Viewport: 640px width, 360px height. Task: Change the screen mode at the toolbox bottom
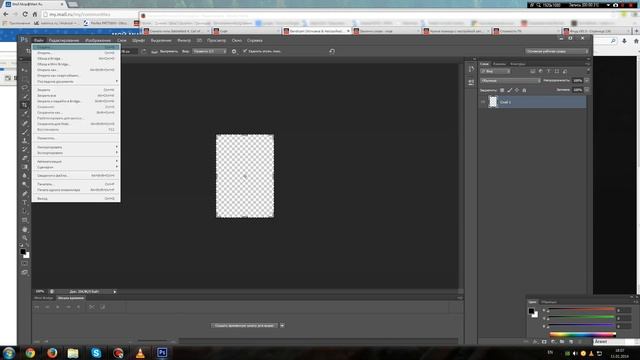pos(24,272)
